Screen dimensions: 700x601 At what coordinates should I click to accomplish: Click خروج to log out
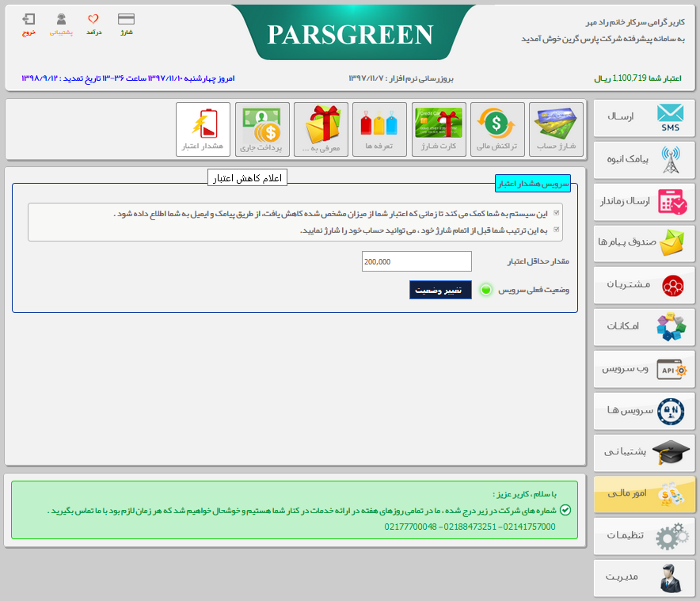[29, 21]
